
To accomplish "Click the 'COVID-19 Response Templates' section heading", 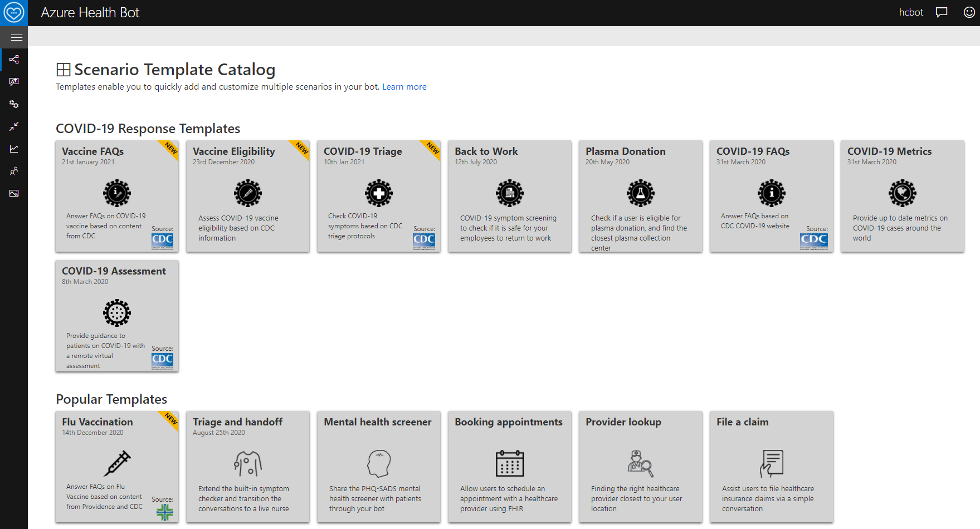I will pos(148,129).
